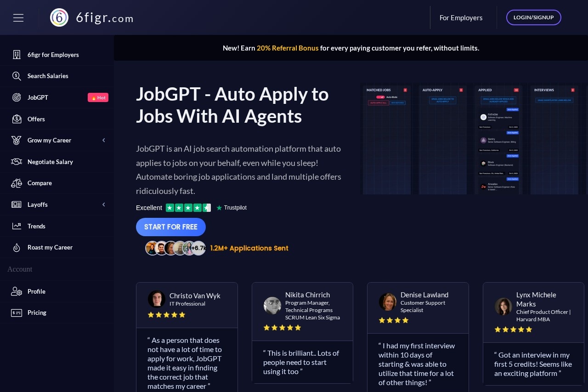
Task: Click the Pricing card icon
Action: 17,312
